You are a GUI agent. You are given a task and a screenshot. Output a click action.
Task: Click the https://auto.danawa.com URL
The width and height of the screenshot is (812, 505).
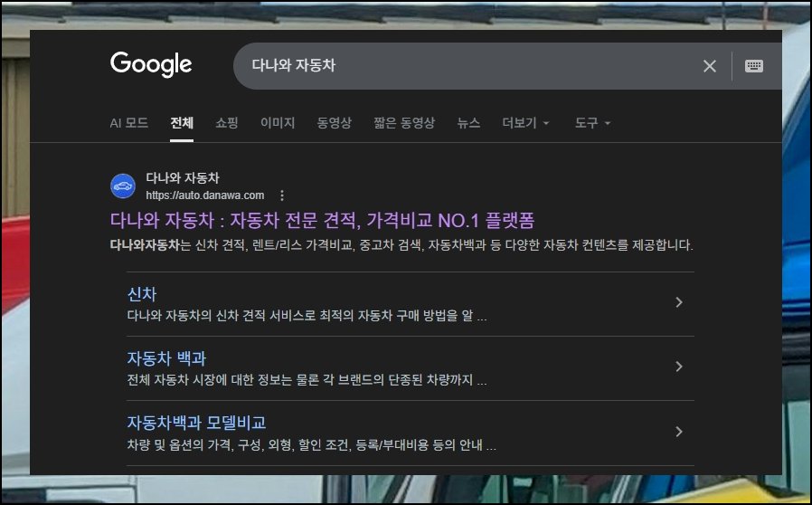[205, 195]
